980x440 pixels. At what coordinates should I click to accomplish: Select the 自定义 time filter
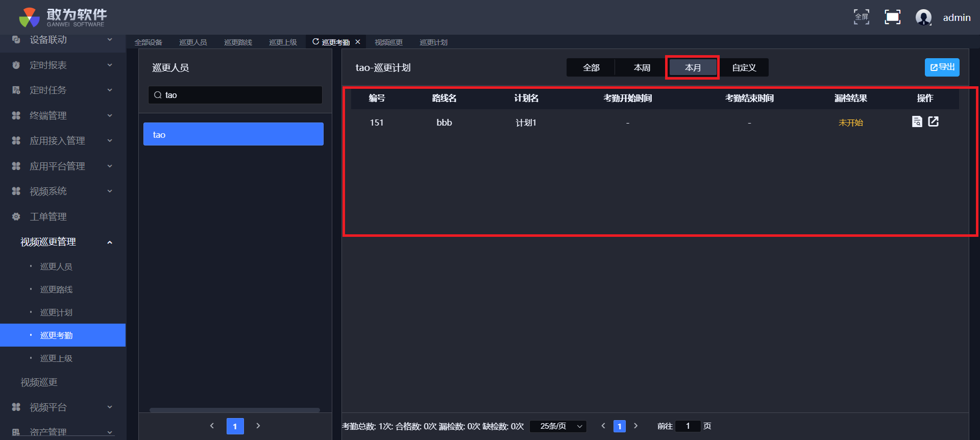coord(744,67)
